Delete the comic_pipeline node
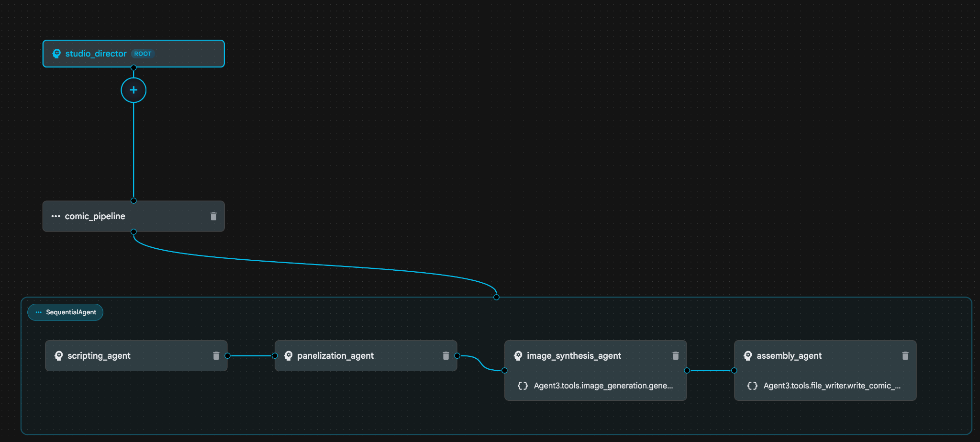 coord(213,216)
